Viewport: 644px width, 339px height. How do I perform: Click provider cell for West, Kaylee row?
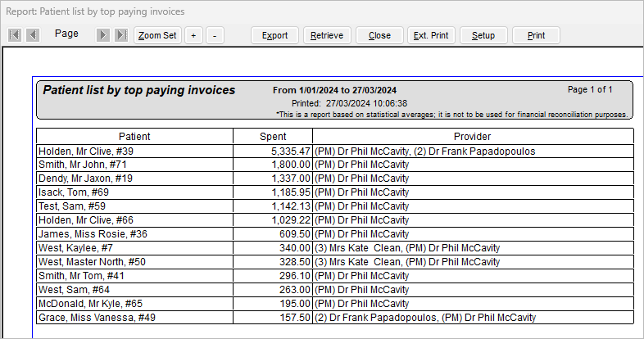(473, 248)
